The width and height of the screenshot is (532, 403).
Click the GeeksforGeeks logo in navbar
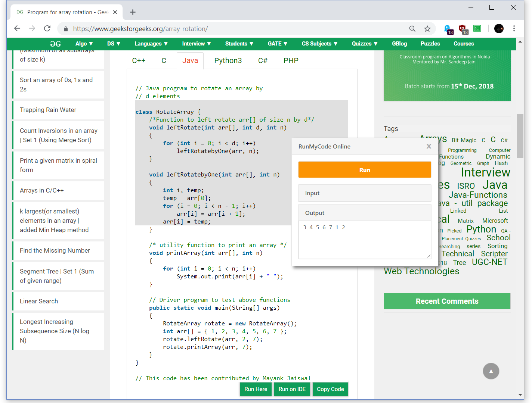(55, 44)
